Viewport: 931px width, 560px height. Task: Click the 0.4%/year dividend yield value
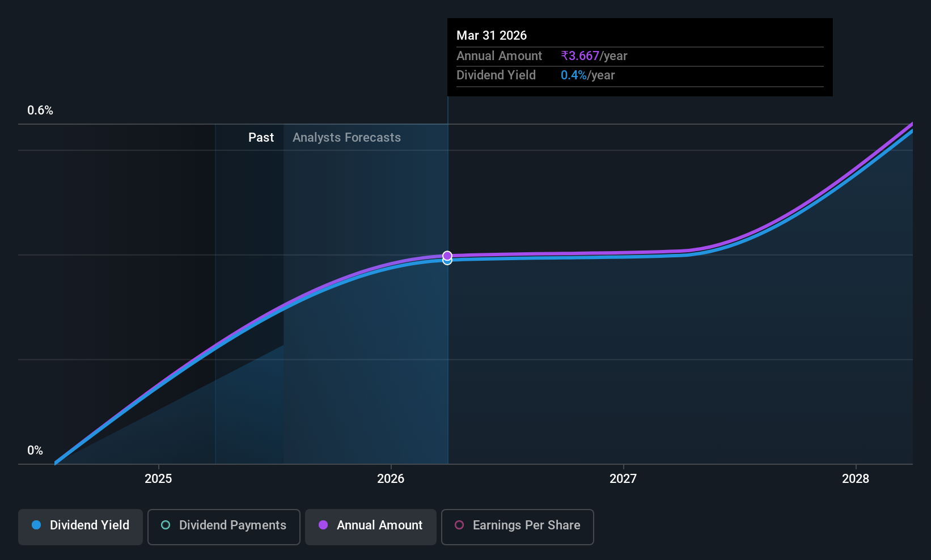587,75
